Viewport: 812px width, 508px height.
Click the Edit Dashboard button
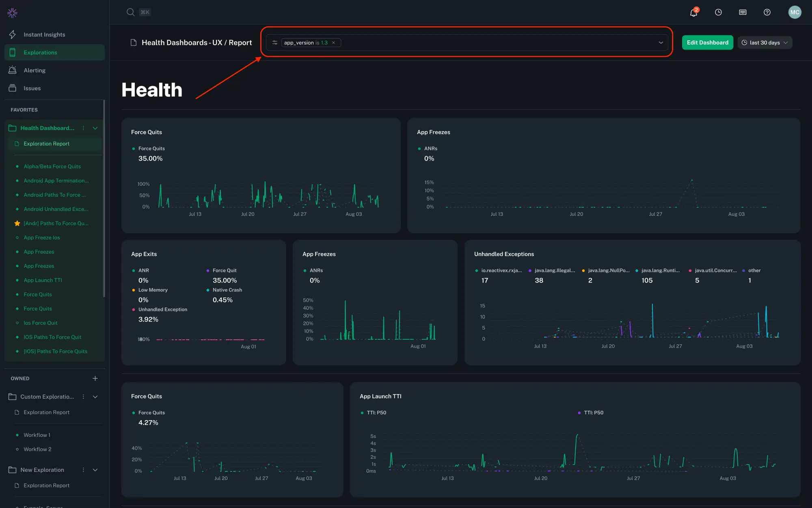click(x=707, y=42)
